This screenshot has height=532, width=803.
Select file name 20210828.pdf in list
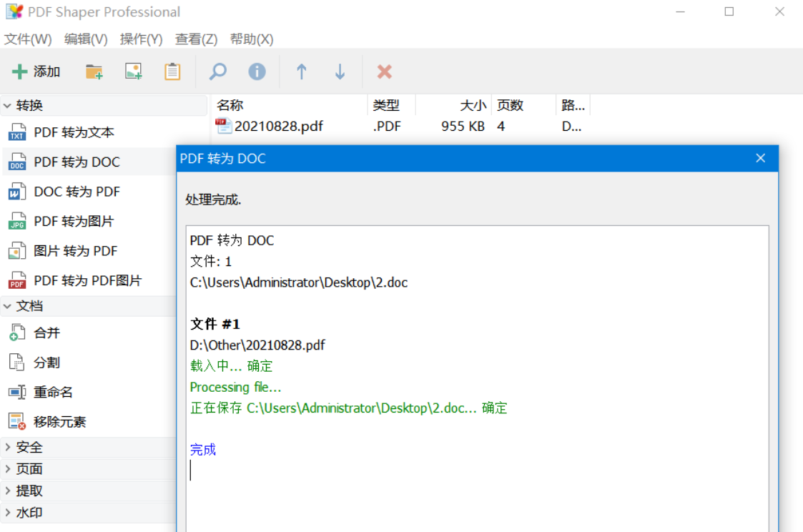[x=279, y=127]
